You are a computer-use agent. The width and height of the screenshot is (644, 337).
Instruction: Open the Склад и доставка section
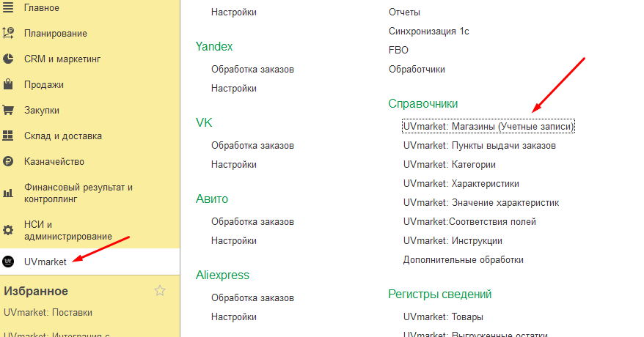pyautogui.click(x=63, y=136)
